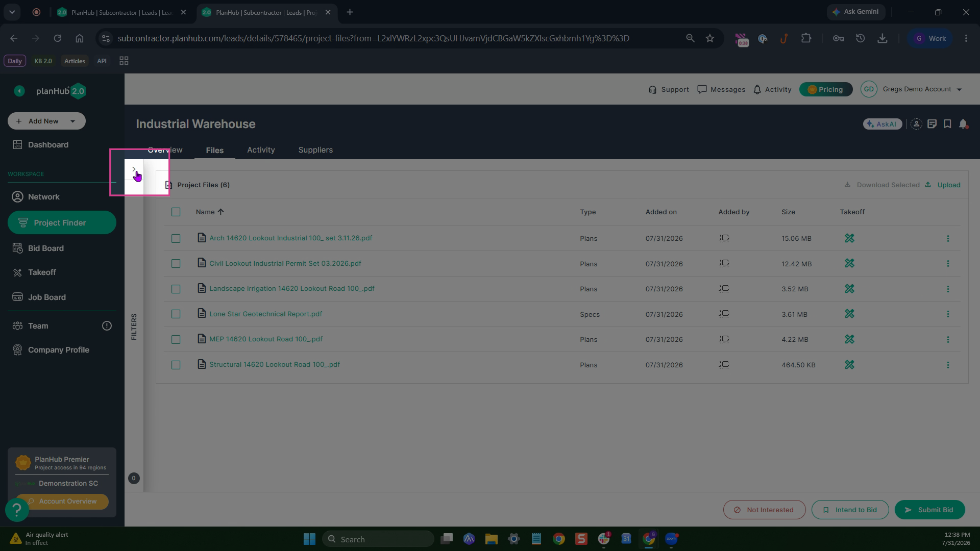Tick the Structural 14620 Lookout Road checkbox
Screen dimensions: 980x551
click(176, 365)
